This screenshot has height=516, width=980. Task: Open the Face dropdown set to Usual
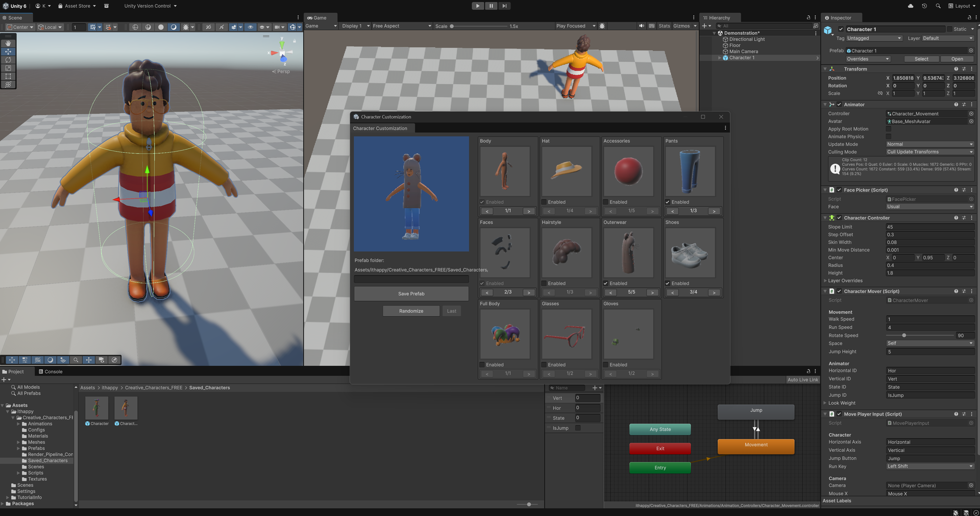click(929, 207)
